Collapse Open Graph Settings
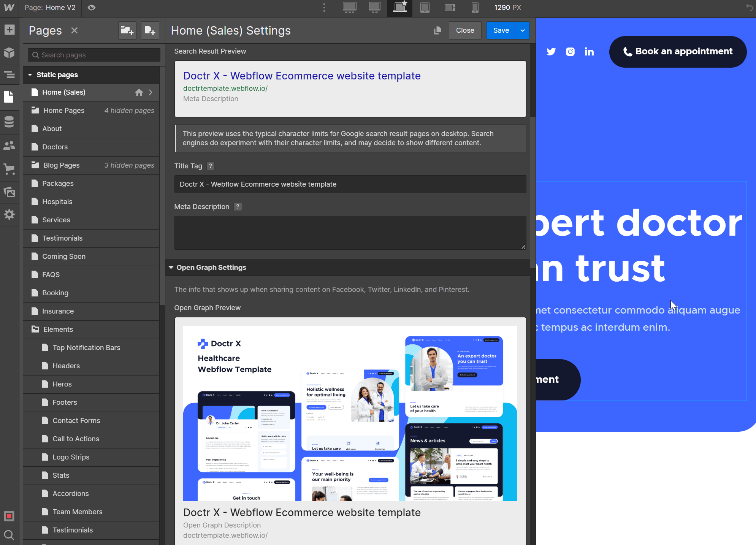 [x=171, y=267]
